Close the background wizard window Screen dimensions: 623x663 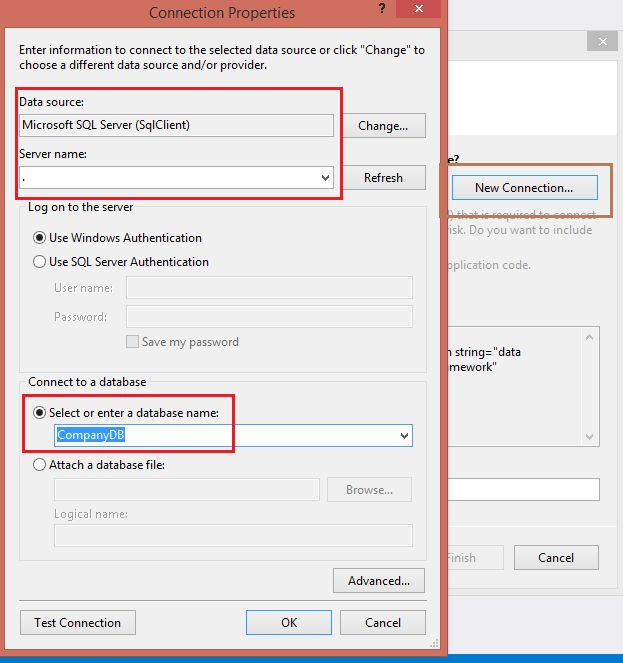tap(601, 42)
